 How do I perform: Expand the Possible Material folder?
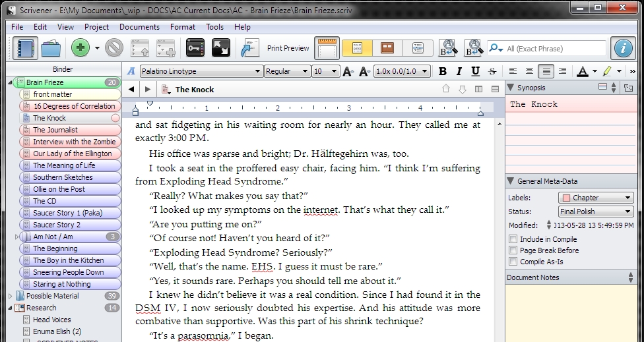[x=11, y=296]
